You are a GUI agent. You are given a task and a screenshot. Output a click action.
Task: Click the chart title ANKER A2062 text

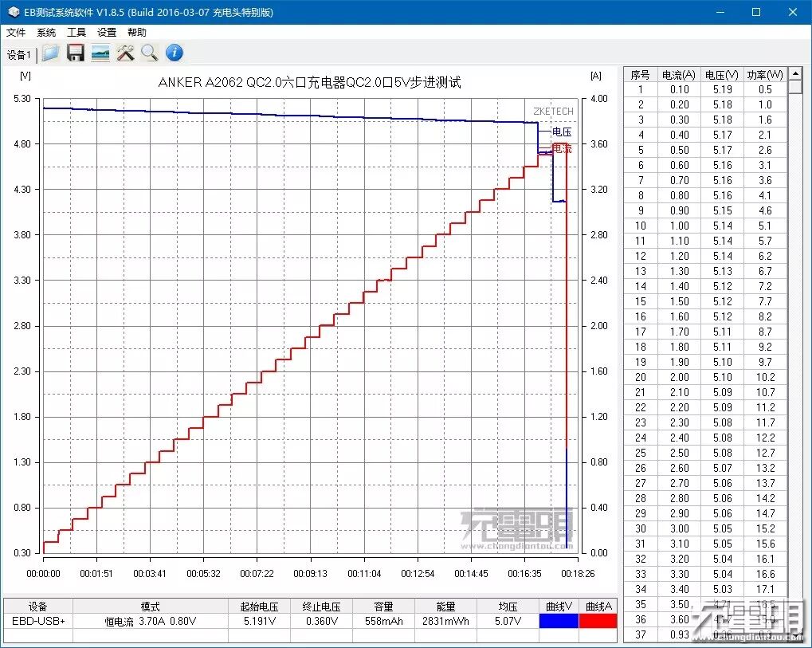click(x=309, y=82)
